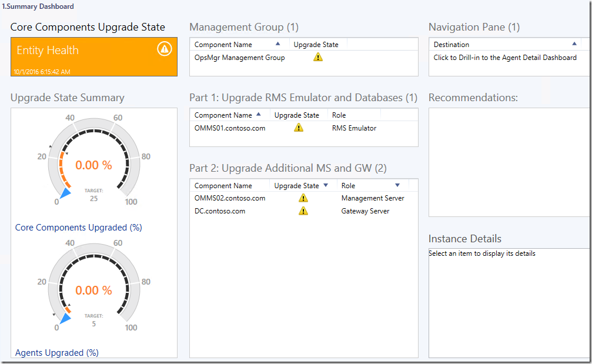The width and height of the screenshot is (592, 364).
Task: Click the blue pointer on Core Components gauge
Action: (65, 193)
